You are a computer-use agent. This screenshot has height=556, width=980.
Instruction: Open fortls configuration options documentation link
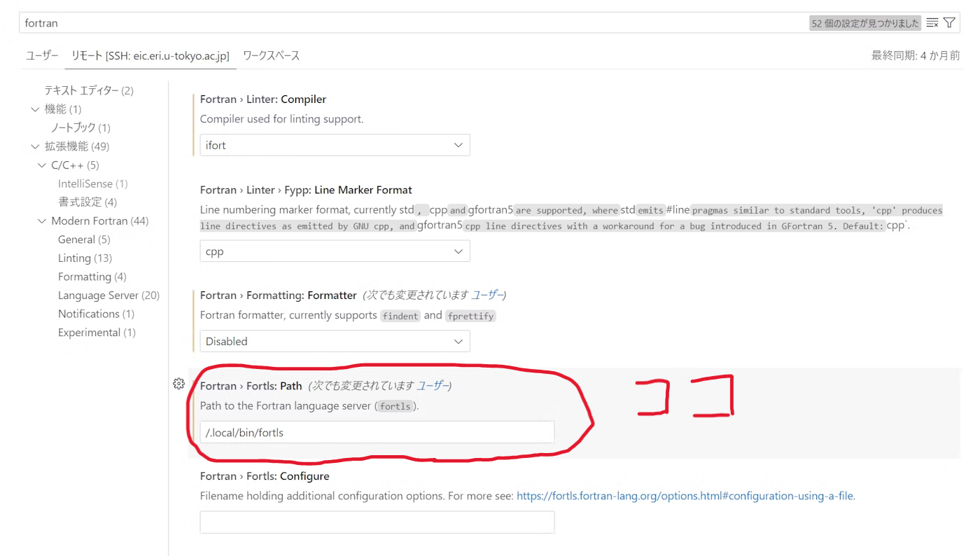click(685, 496)
